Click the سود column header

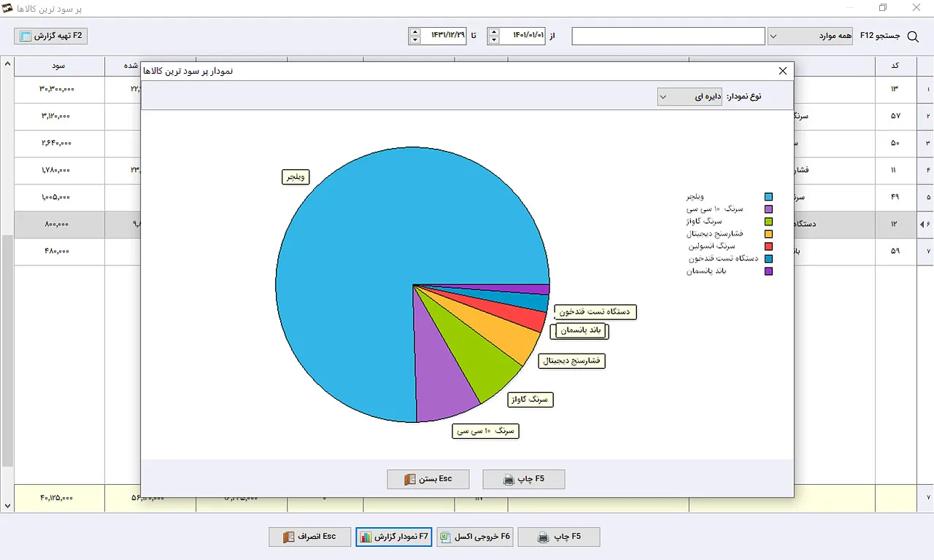(59, 66)
